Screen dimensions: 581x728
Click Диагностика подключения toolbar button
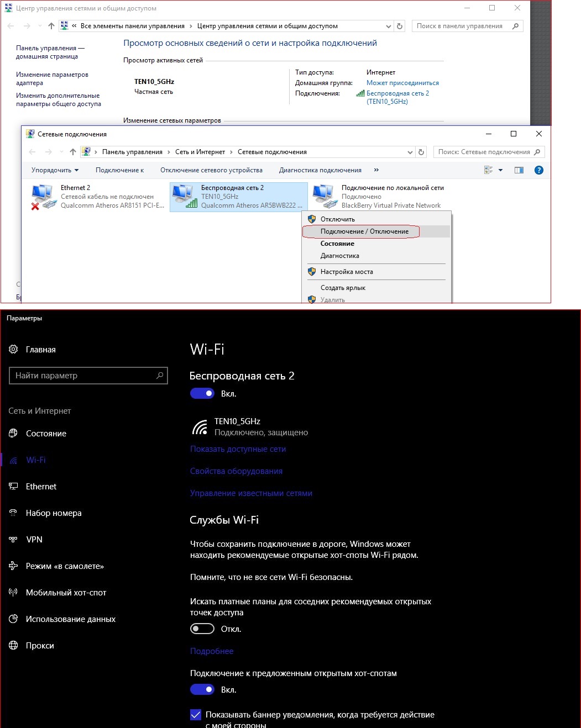click(x=320, y=170)
